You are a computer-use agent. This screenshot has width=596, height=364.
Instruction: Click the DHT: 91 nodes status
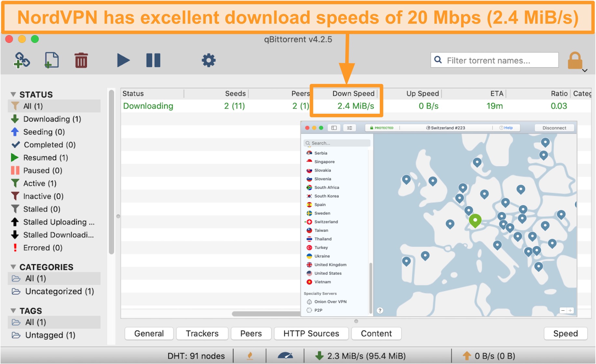click(x=196, y=356)
